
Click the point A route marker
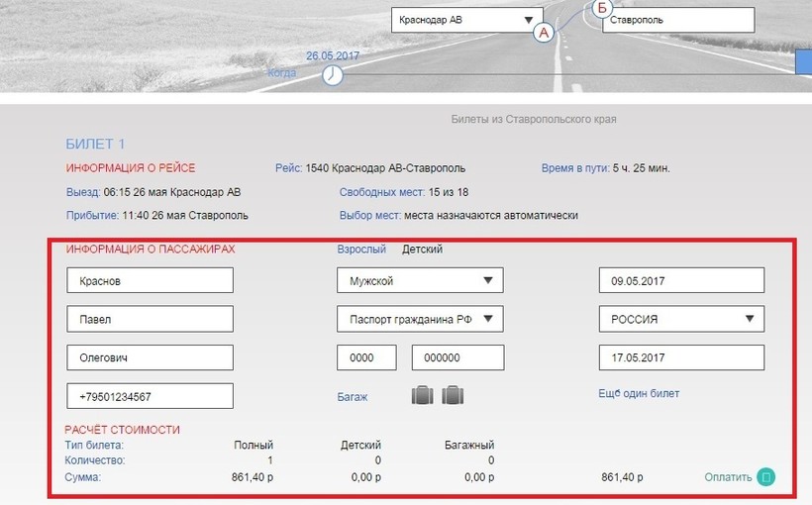click(x=544, y=33)
